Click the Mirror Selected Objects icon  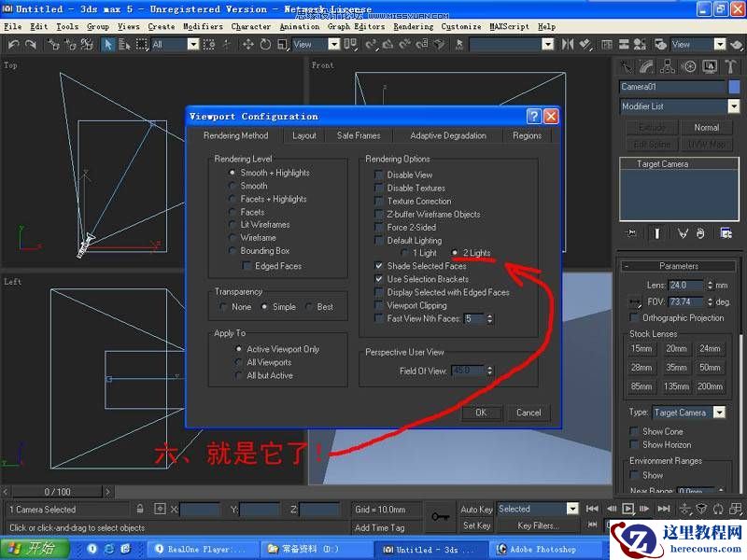point(568,45)
